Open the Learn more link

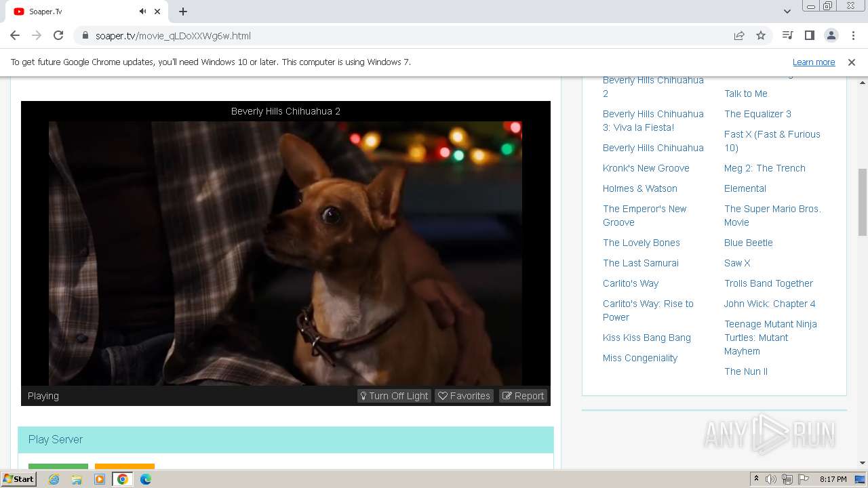(x=814, y=62)
